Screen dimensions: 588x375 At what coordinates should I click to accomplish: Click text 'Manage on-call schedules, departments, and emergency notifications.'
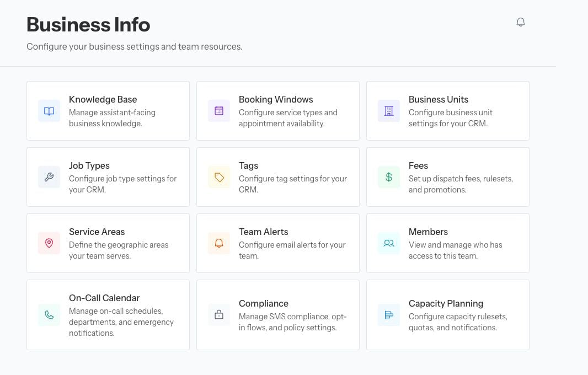coord(121,322)
